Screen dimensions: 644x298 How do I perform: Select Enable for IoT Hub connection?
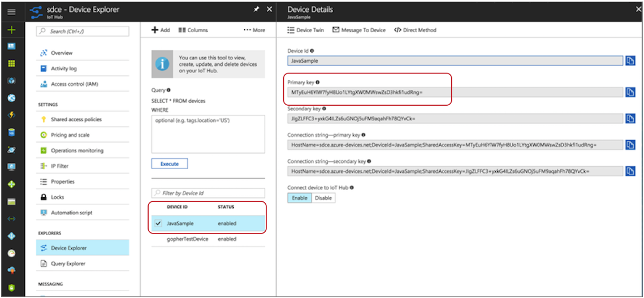point(300,198)
